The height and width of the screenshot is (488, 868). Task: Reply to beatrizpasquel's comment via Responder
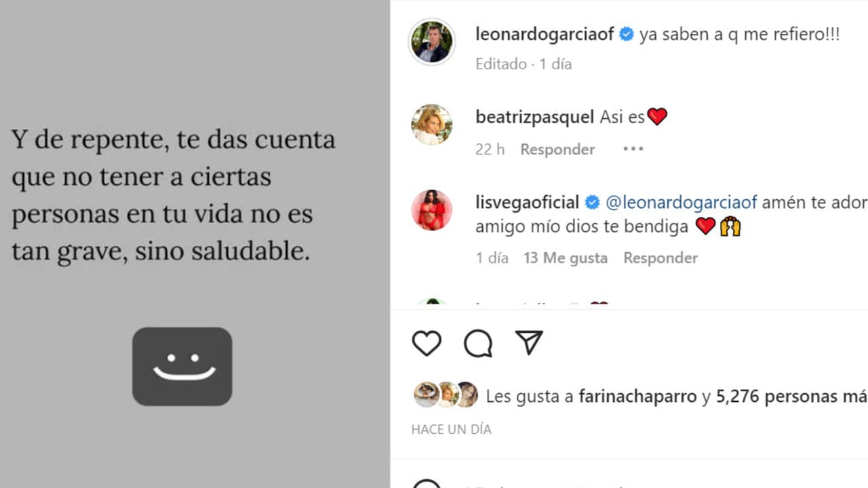[557, 149]
